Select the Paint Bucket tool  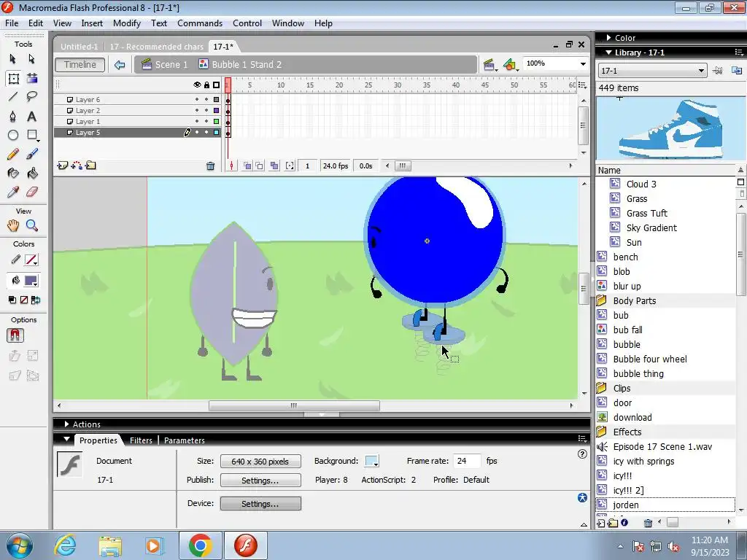pyautogui.click(x=32, y=173)
